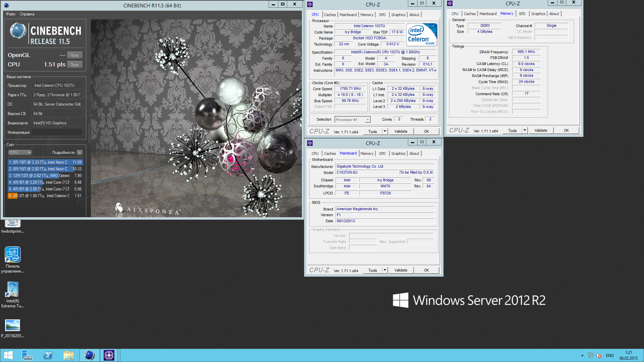Image resolution: width=644 pixels, height=362 pixels.
Task: Open Graphics tab in CPU-Z CPU window
Action: pos(398,15)
